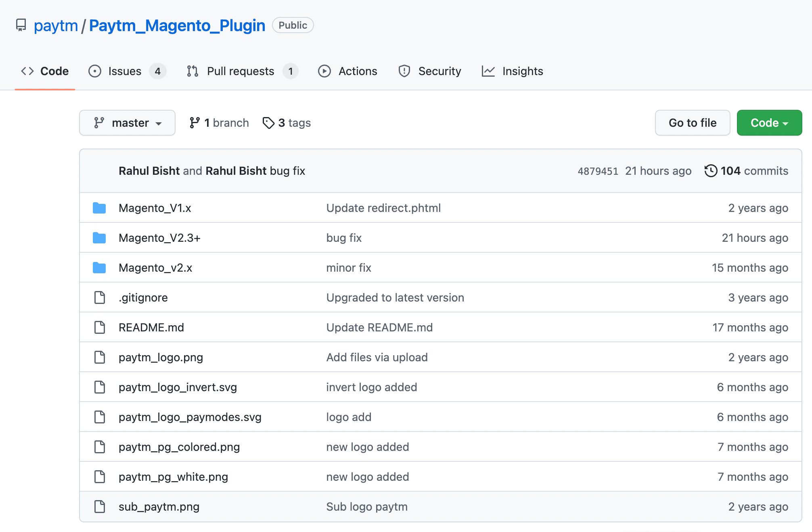This screenshot has width=812, height=532.
Task: Open the Security tab
Action: coord(429,71)
